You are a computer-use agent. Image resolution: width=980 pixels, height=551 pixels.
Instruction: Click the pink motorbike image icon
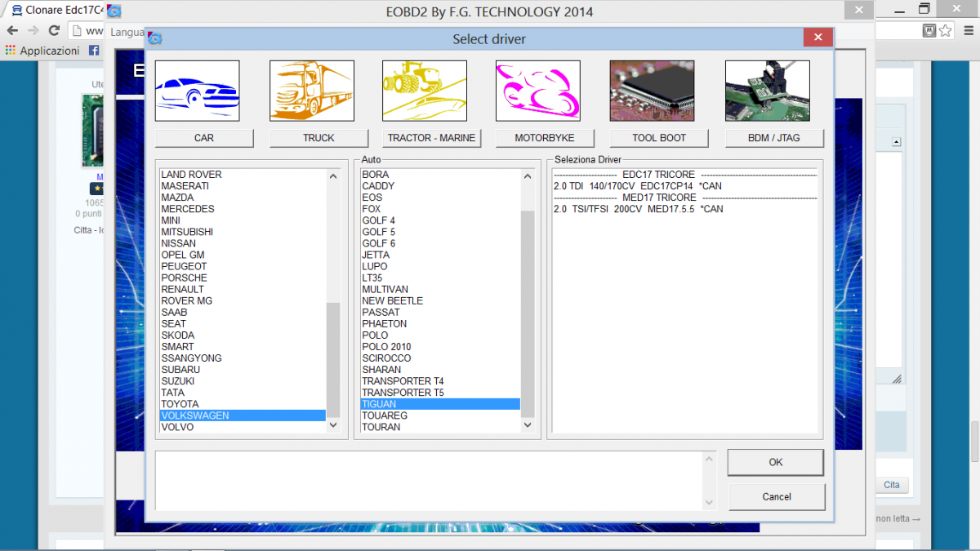(x=537, y=91)
